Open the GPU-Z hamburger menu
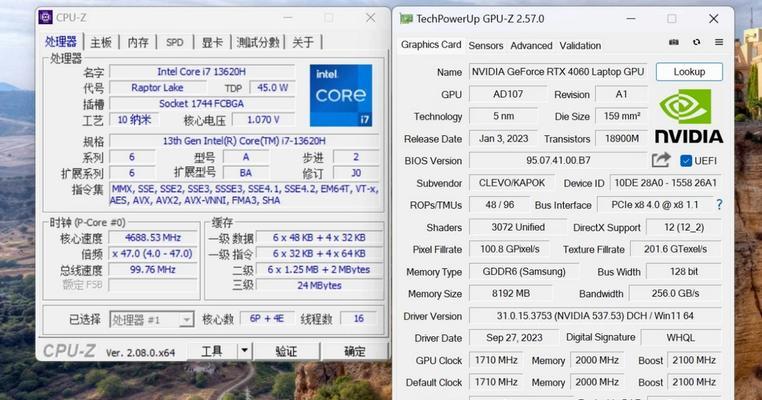Image resolution: width=762 pixels, height=400 pixels. point(719,42)
